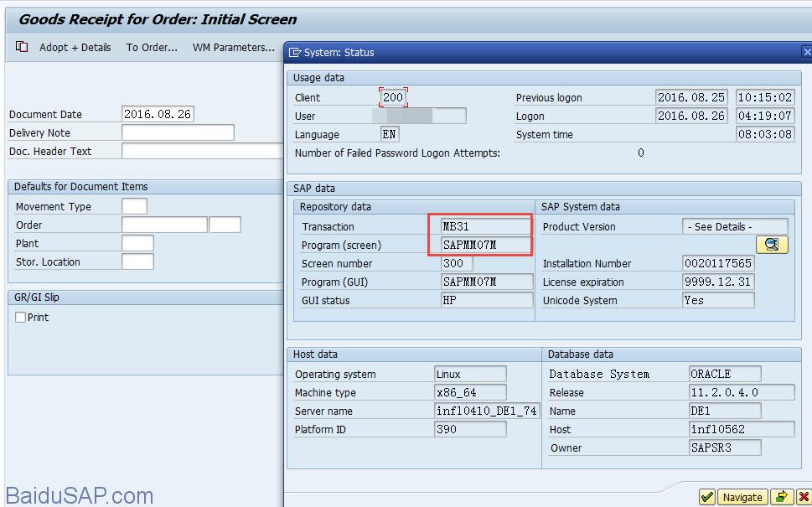The width and height of the screenshot is (812, 507).
Task: Click into the Plant field
Action: point(137,243)
